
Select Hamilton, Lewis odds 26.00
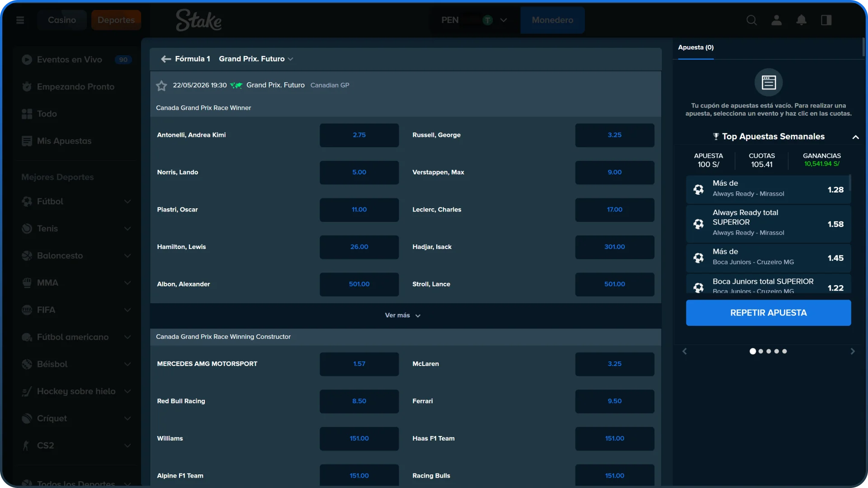pyautogui.click(x=359, y=247)
